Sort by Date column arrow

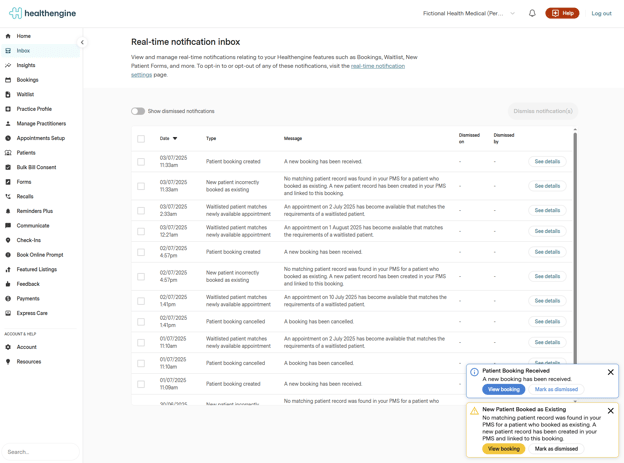pyautogui.click(x=175, y=139)
